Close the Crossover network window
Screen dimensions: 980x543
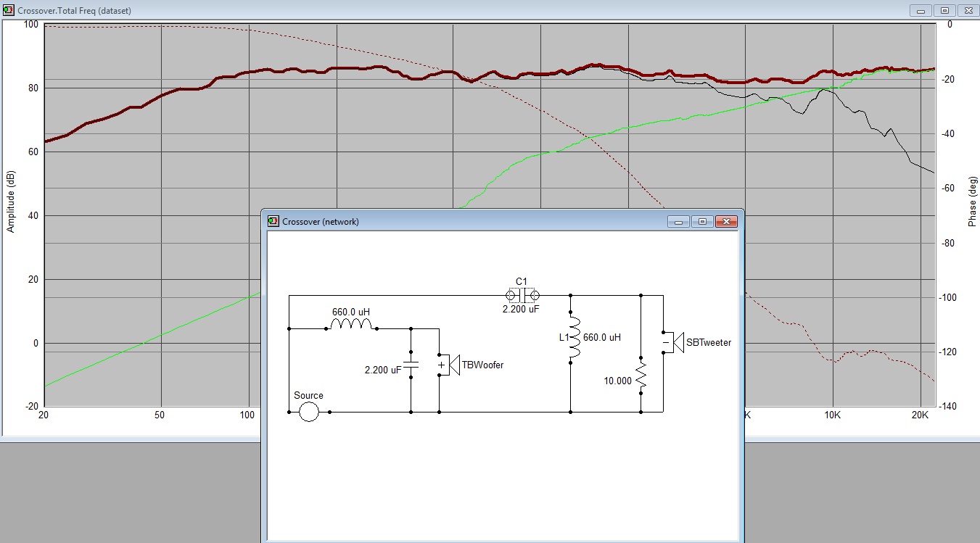(726, 221)
